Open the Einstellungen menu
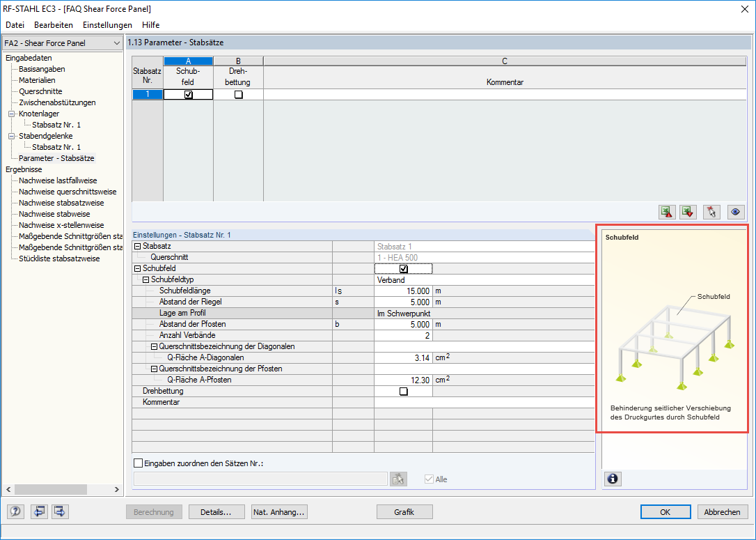The image size is (756, 540). tap(107, 24)
